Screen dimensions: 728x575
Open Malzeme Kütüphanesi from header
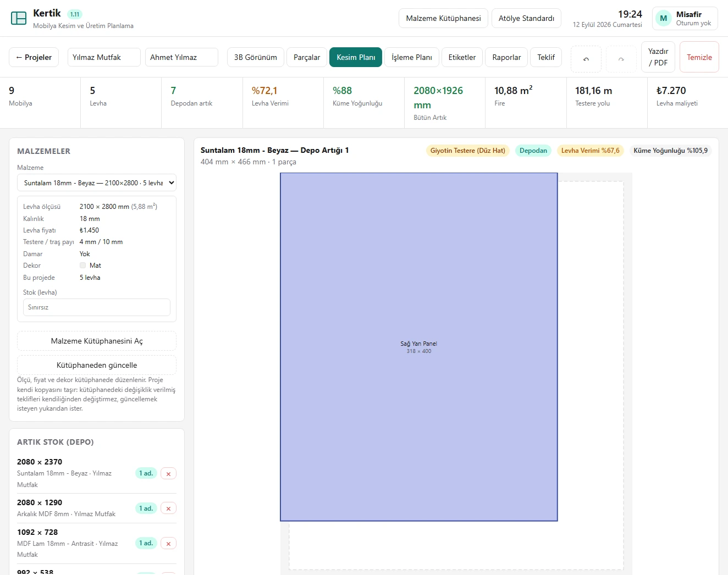[x=443, y=18]
